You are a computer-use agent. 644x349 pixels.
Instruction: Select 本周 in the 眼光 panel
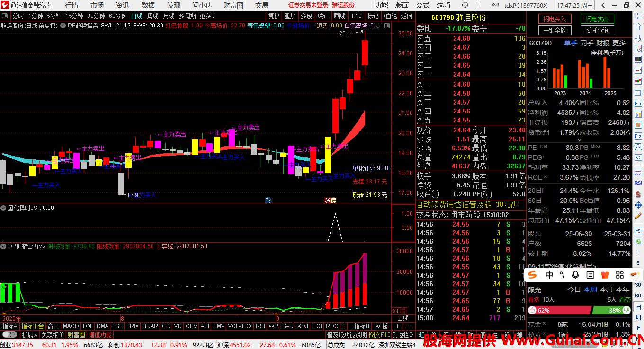point(590,289)
